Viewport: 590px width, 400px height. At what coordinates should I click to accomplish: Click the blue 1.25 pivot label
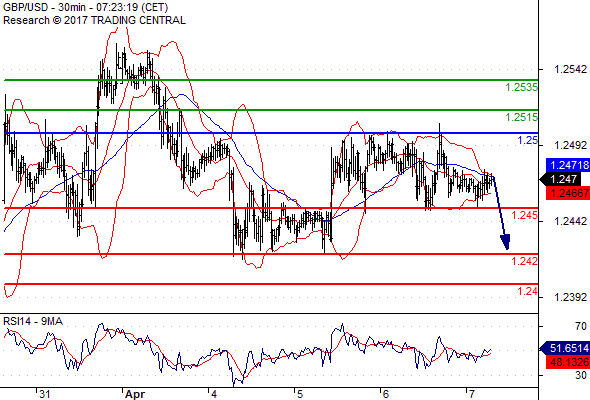coord(528,141)
